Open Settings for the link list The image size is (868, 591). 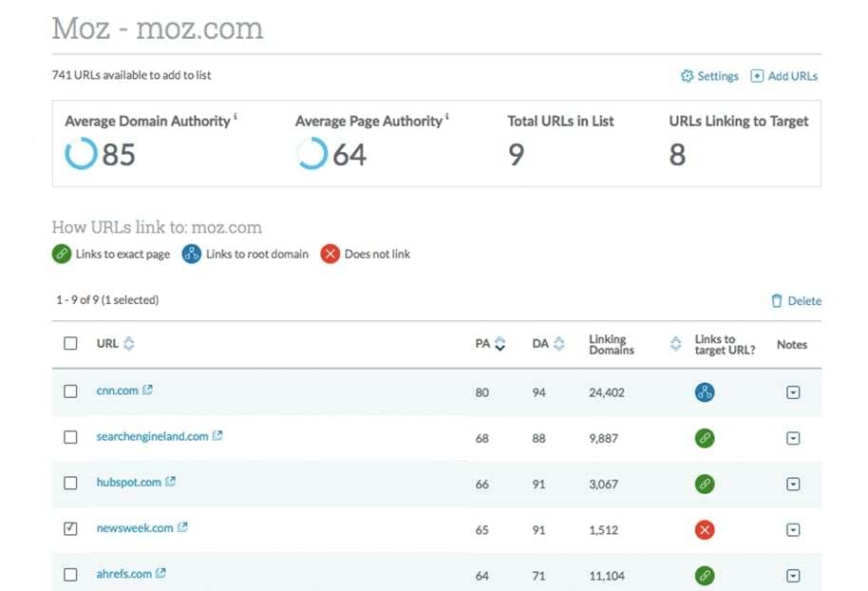(x=709, y=76)
